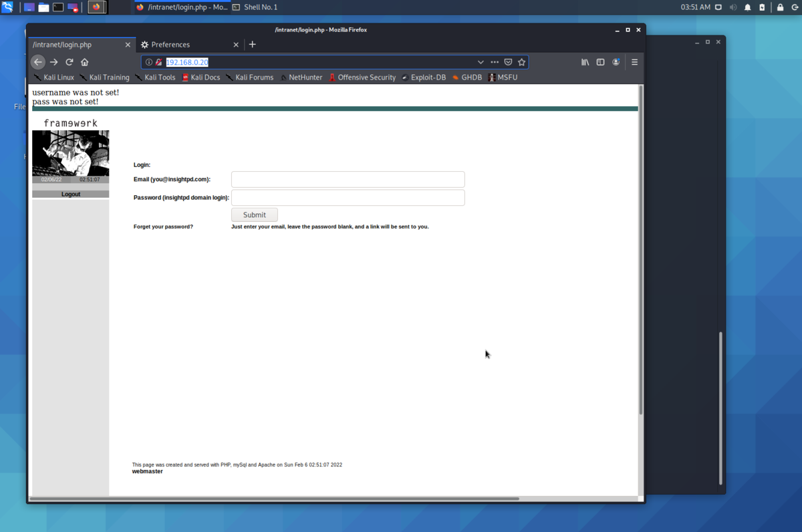Open Kali Training bookmark

(104, 78)
